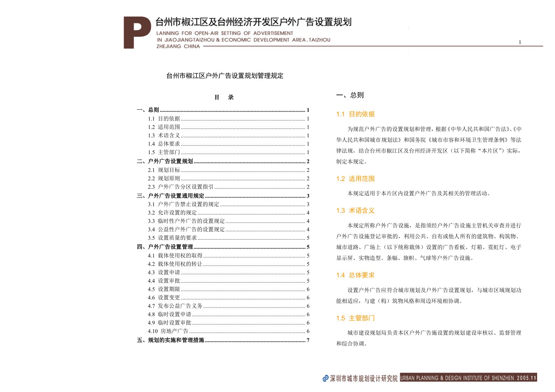Click the page number 1 in header
This screenshot has height=392, width=555.
point(520,42)
